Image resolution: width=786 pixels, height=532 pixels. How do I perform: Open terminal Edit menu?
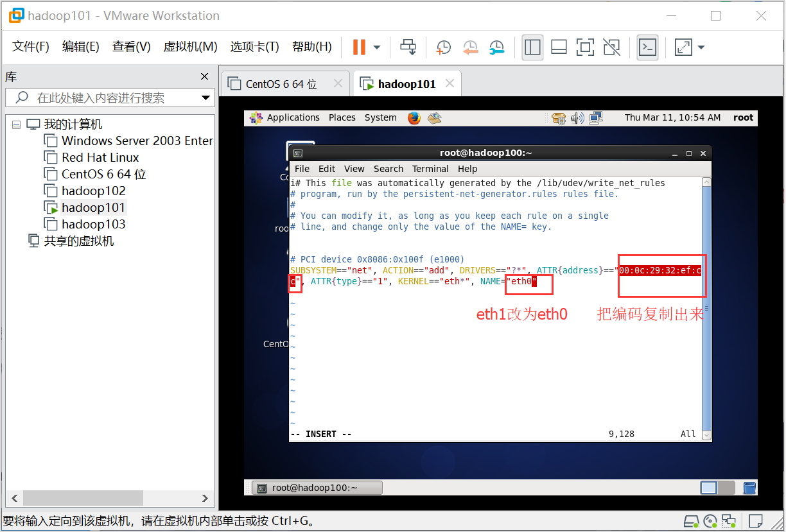[x=327, y=169]
